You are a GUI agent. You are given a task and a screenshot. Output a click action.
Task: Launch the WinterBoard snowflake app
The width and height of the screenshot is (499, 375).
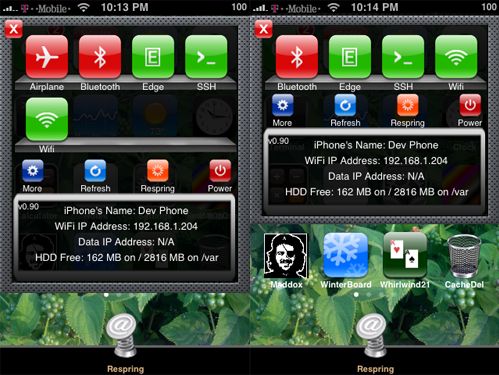[x=346, y=256]
